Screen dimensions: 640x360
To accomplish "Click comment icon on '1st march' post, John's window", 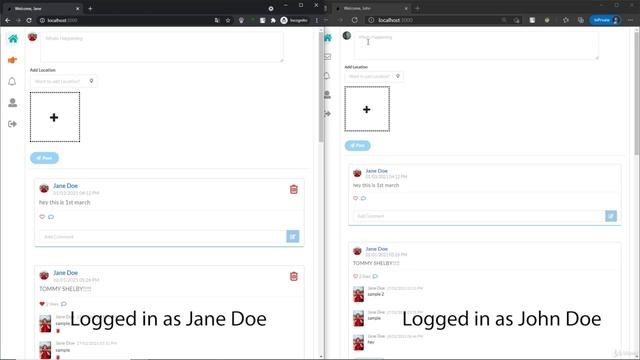I will [x=363, y=198].
